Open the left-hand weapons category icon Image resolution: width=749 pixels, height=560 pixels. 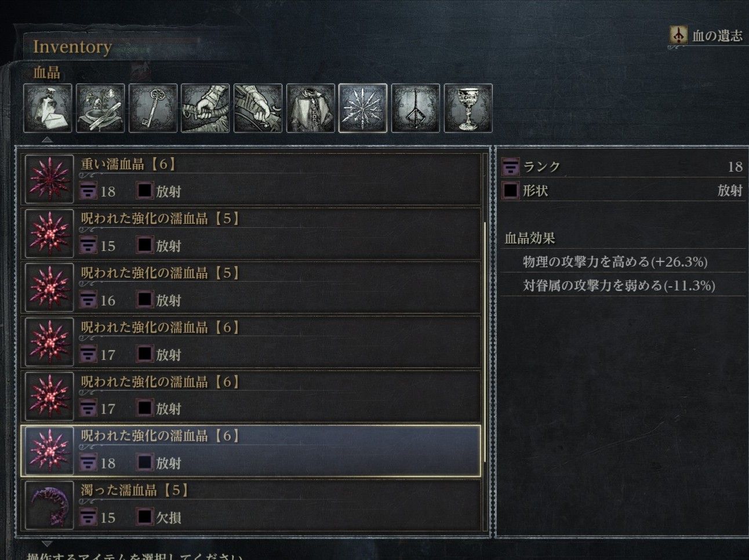(258, 108)
